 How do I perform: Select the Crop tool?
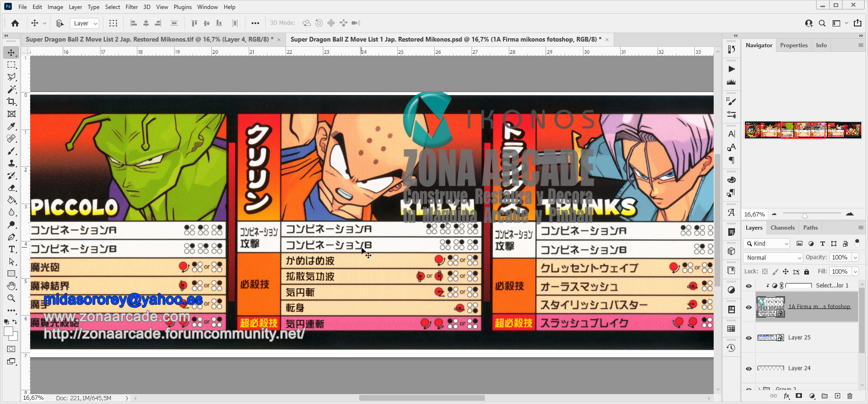click(x=11, y=102)
